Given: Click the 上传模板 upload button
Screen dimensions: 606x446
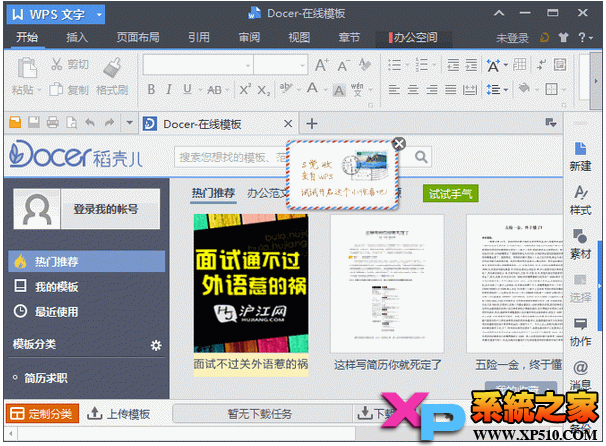Looking at the screenshot, I should (119, 414).
